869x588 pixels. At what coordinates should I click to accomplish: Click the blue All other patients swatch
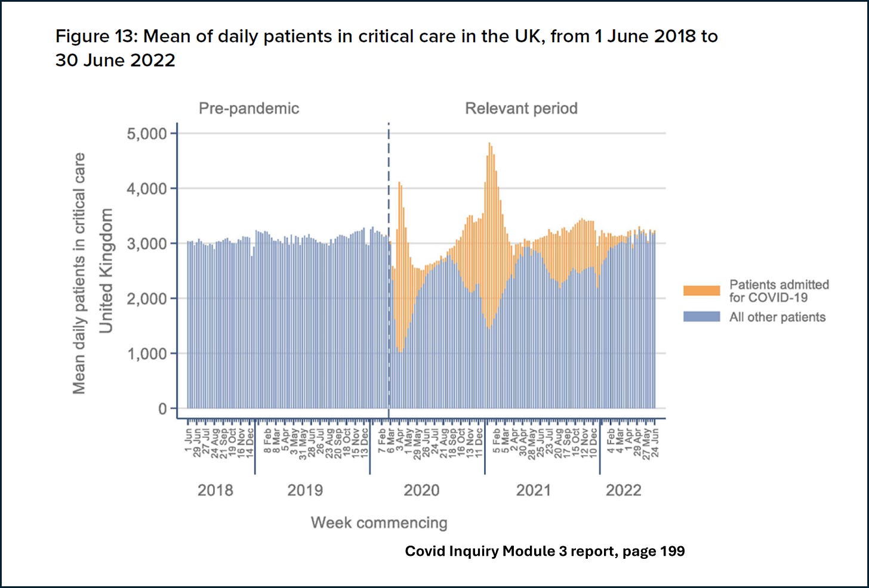coord(701,317)
